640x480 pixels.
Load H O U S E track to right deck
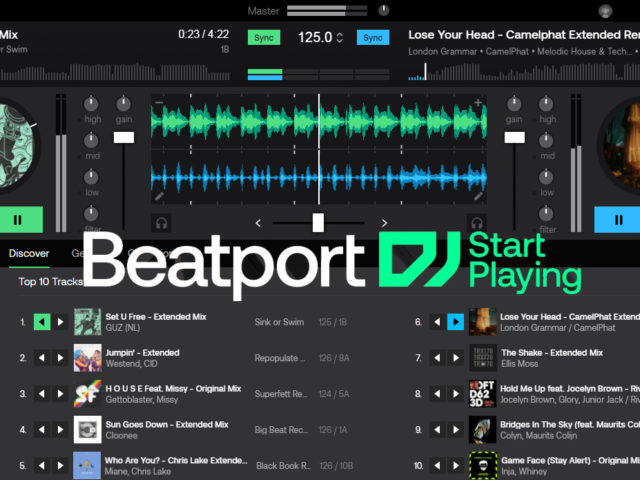(60, 394)
